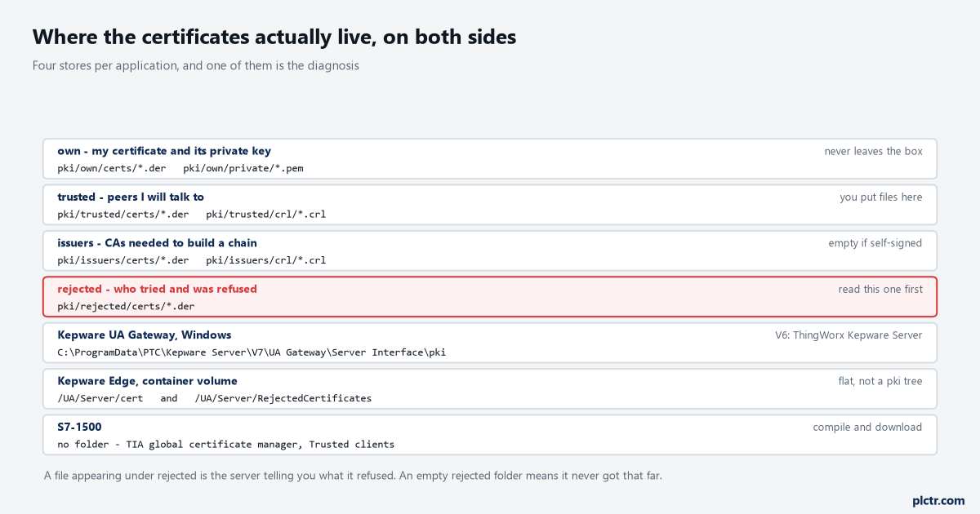
Task: Click "issuers - CAs needed to build a chain"
Action: (157, 243)
